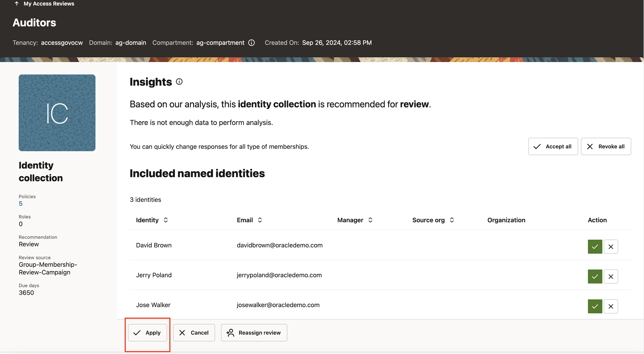
Task: Open the info tooltip next to Insights
Action: click(179, 81)
